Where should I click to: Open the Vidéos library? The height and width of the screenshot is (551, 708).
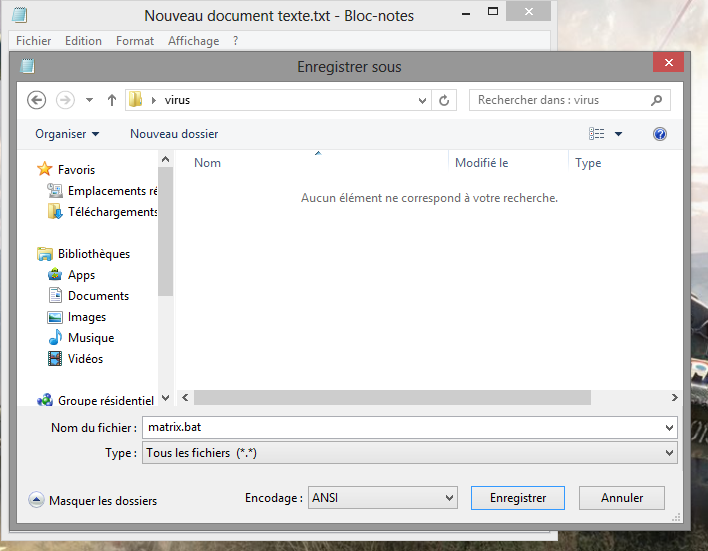coord(85,359)
